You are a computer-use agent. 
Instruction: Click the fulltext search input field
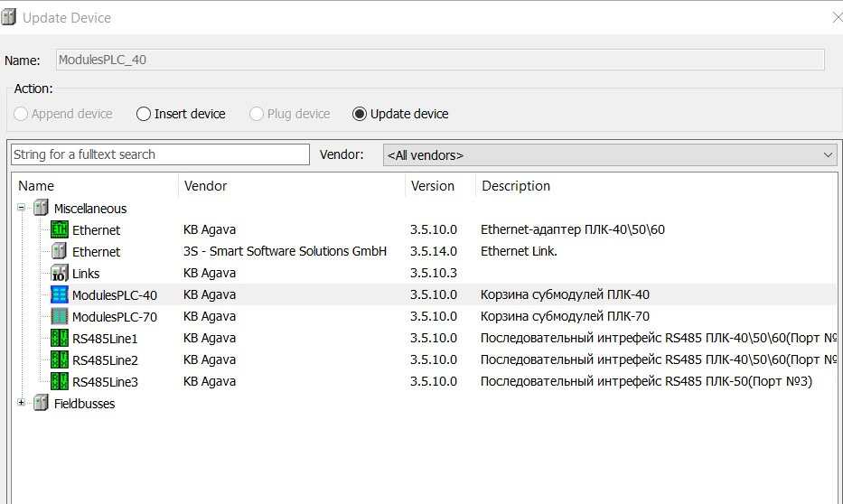tap(160, 154)
